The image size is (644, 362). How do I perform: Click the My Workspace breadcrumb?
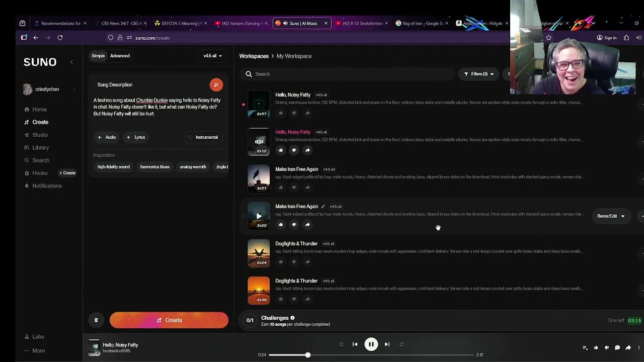tap(294, 56)
